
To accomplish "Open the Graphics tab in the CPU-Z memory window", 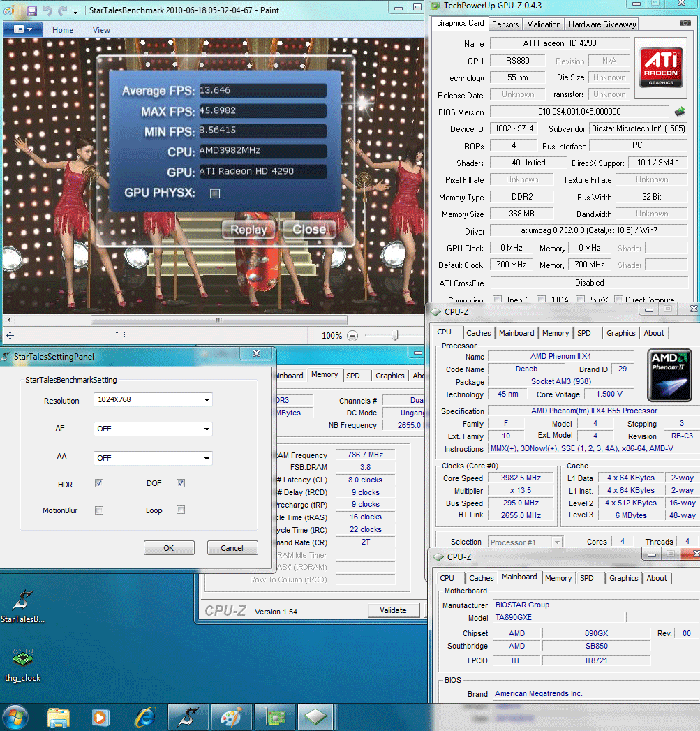I will (x=389, y=376).
